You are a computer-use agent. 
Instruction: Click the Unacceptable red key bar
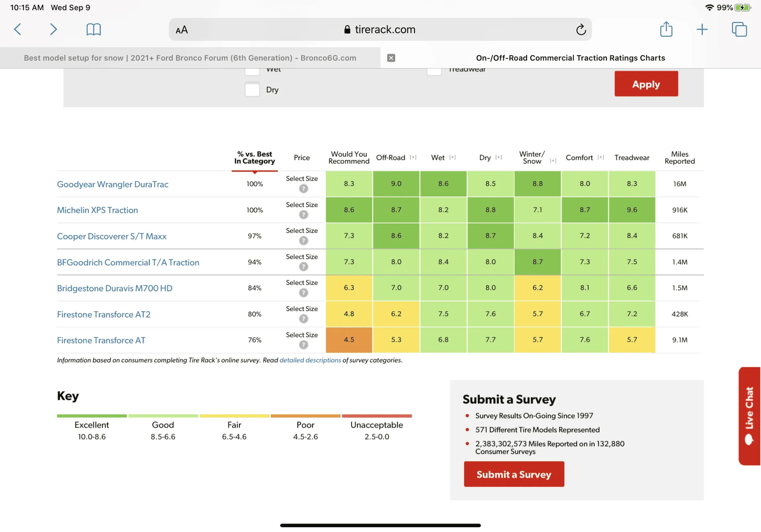click(377, 416)
